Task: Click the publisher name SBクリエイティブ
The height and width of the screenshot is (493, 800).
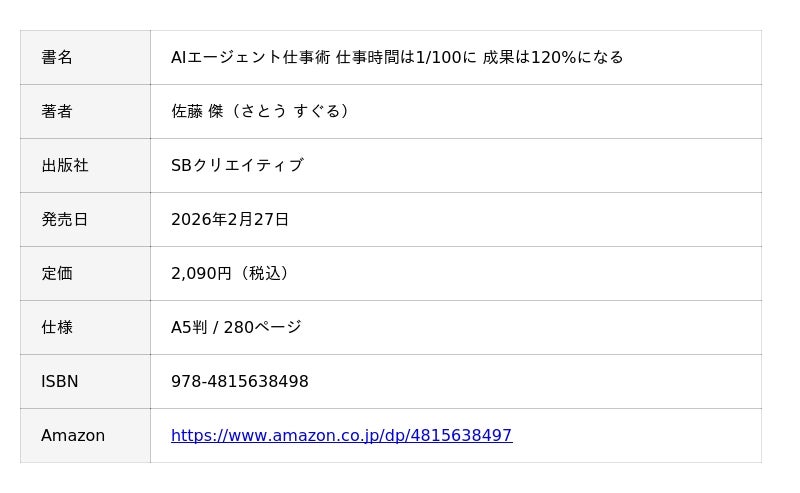Action: tap(237, 166)
